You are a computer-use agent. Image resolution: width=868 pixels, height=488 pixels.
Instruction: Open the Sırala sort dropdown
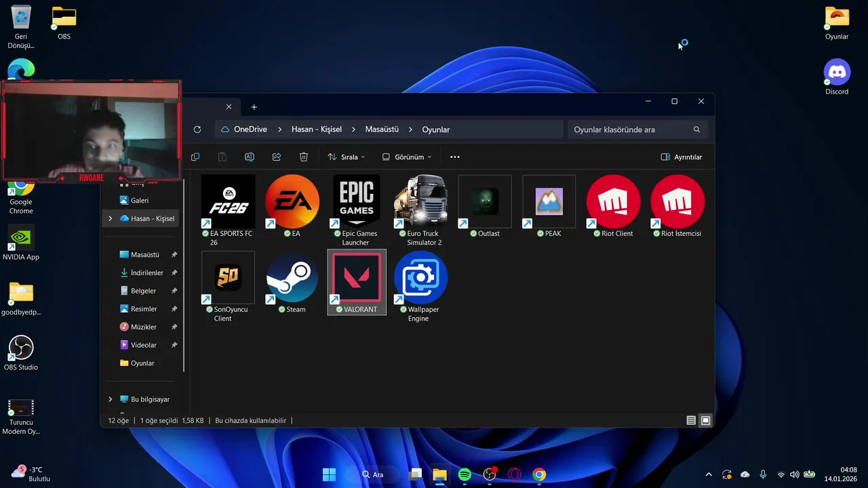(x=347, y=157)
